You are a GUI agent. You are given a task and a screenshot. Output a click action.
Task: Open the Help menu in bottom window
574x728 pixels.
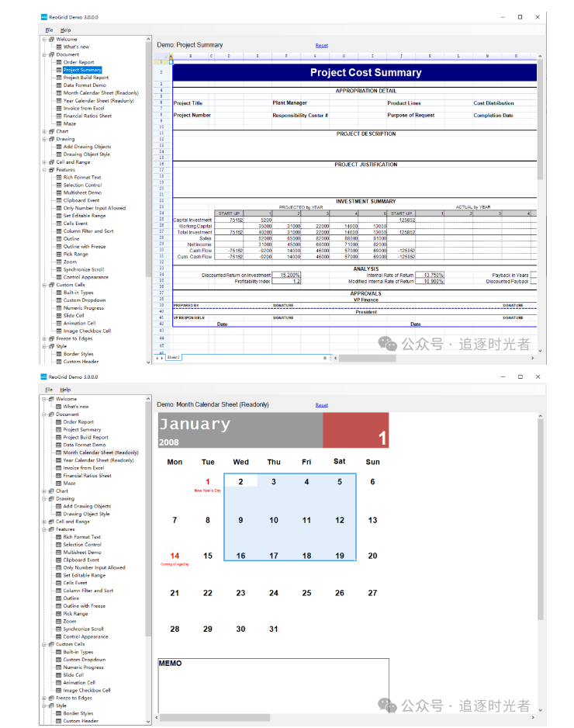pyautogui.click(x=65, y=390)
